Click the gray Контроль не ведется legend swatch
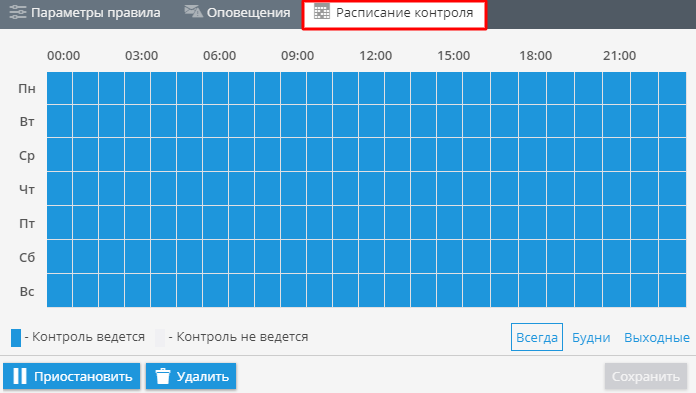The height and width of the screenshot is (393, 696). (160, 337)
